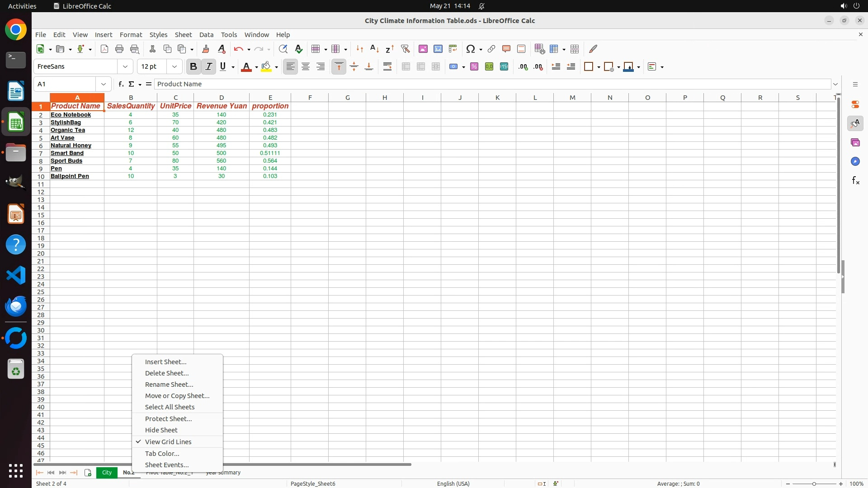Uncheck View Grid Lines option
The width and height of the screenshot is (868, 488).
coord(168,442)
